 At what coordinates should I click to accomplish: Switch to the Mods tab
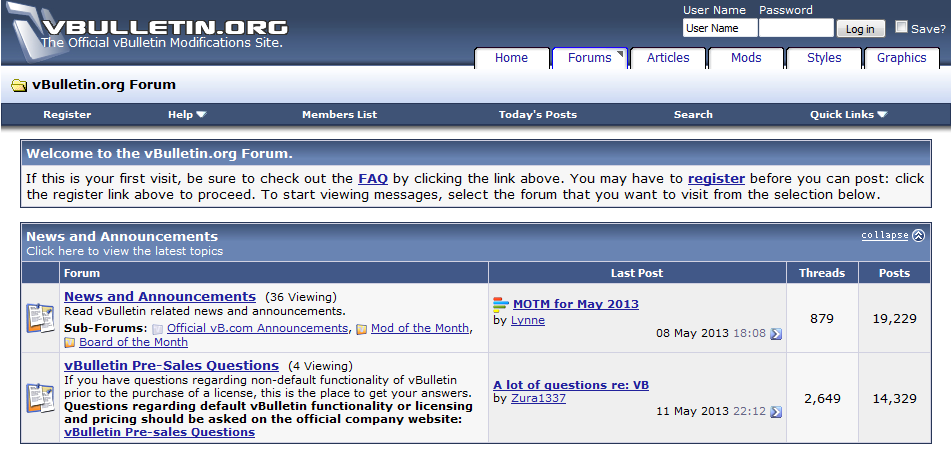coord(746,58)
